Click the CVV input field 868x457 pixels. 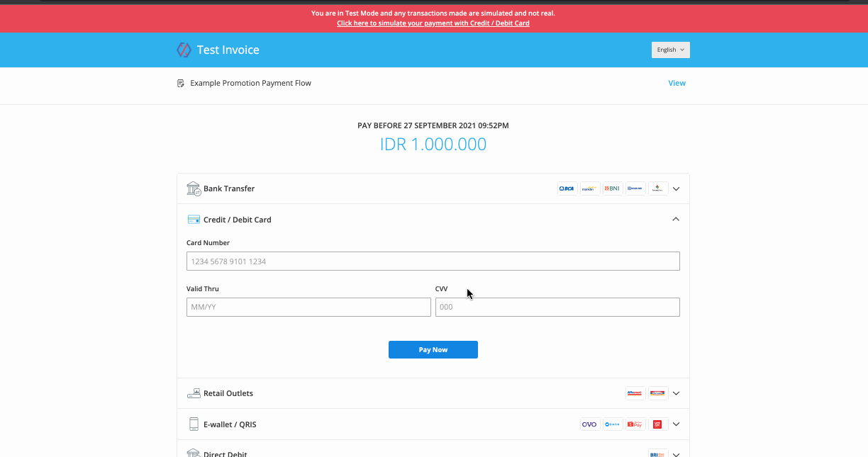coord(557,307)
